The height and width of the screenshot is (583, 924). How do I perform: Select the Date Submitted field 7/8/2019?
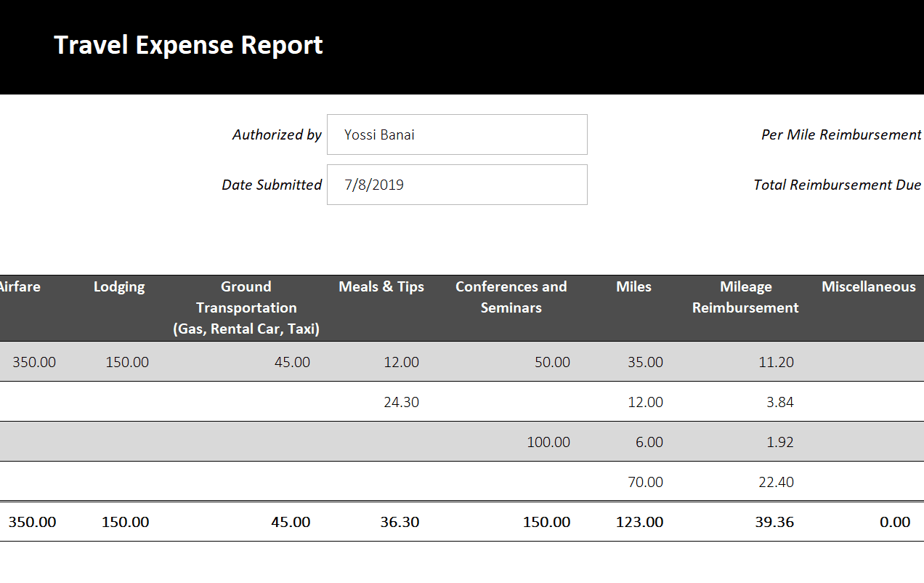click(x=457, y=185)
